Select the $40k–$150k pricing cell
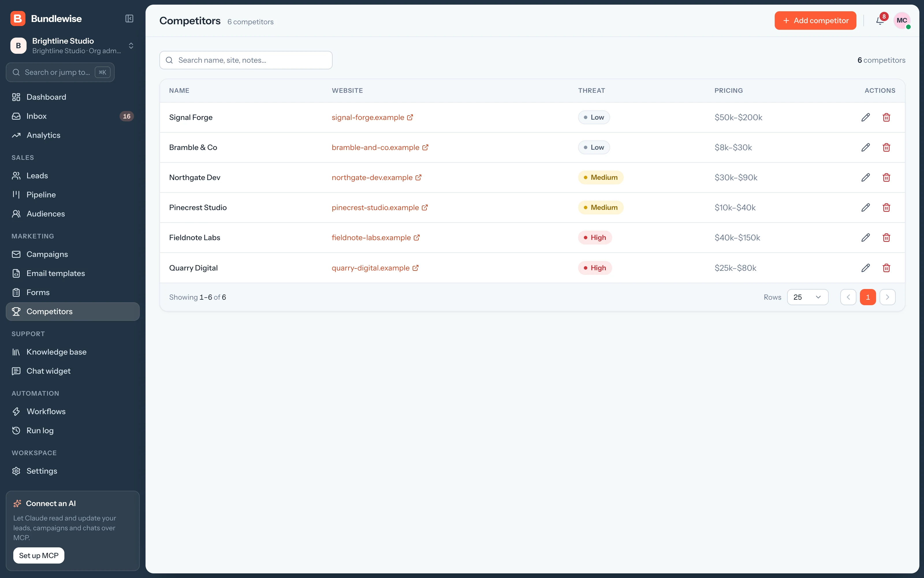The image size is (924, 578). [737, 237]
